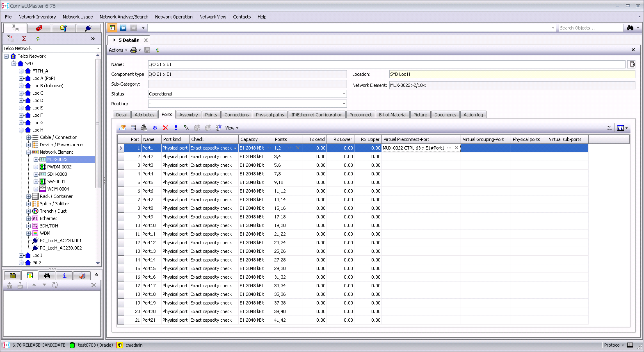
Task: Expand the PWDM-0002 tree node
Action: 36,167
